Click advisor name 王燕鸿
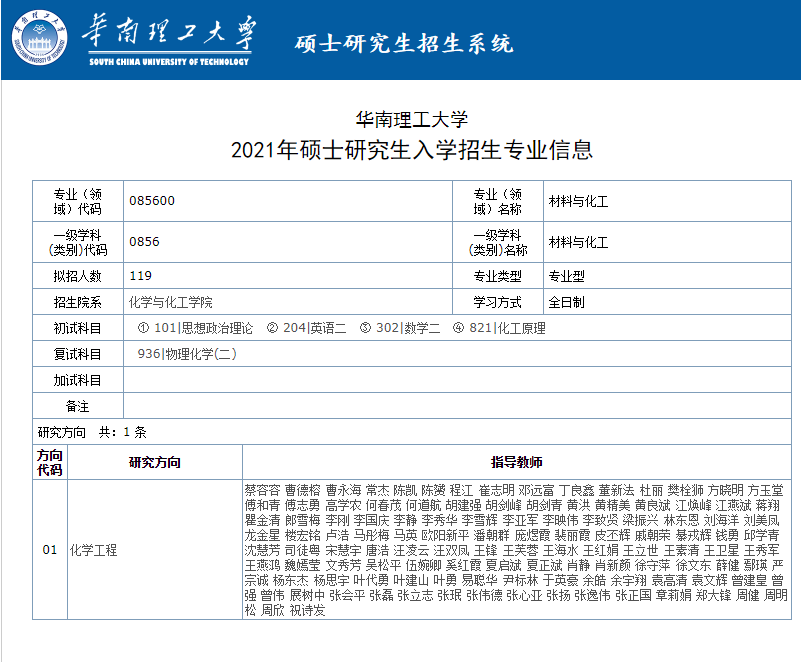Image resolution: width=805 pixels, height=662 pixels. (262, 565)
